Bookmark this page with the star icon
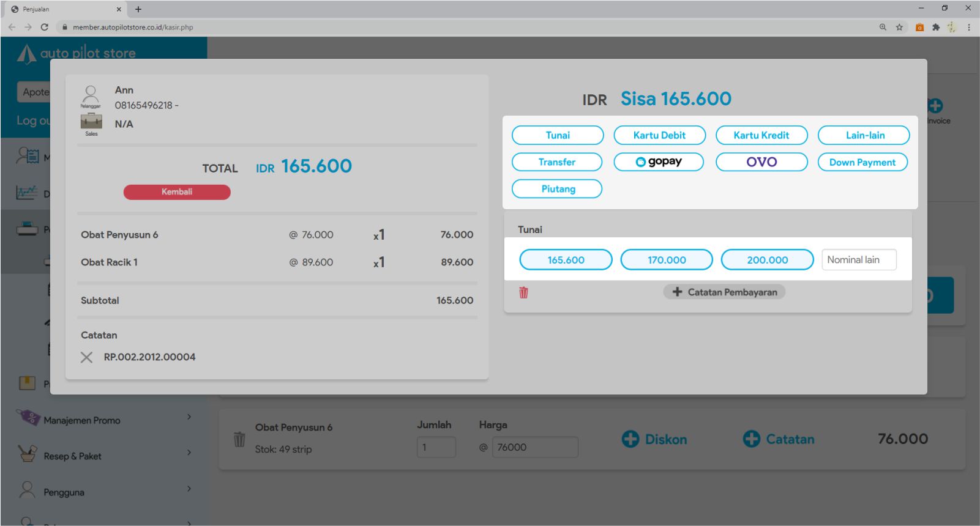This screenshot has width=980, height=526. click(x=899, y=27)
